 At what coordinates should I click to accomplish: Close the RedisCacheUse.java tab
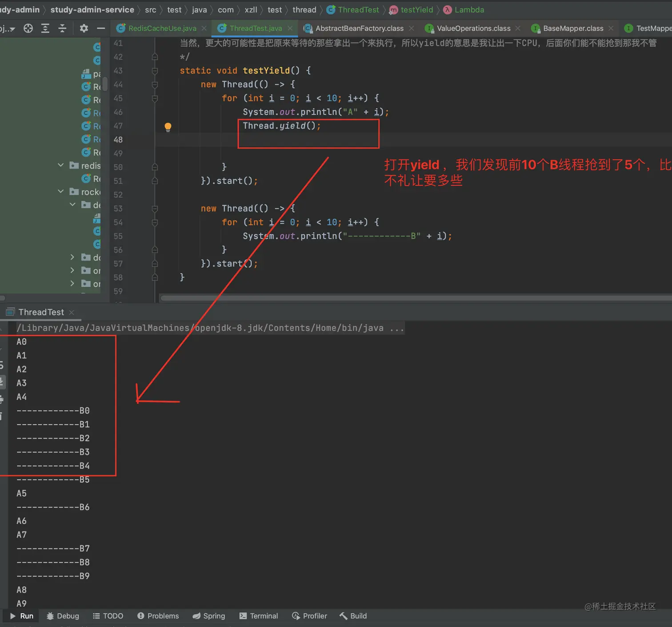[x=204, y=28]
